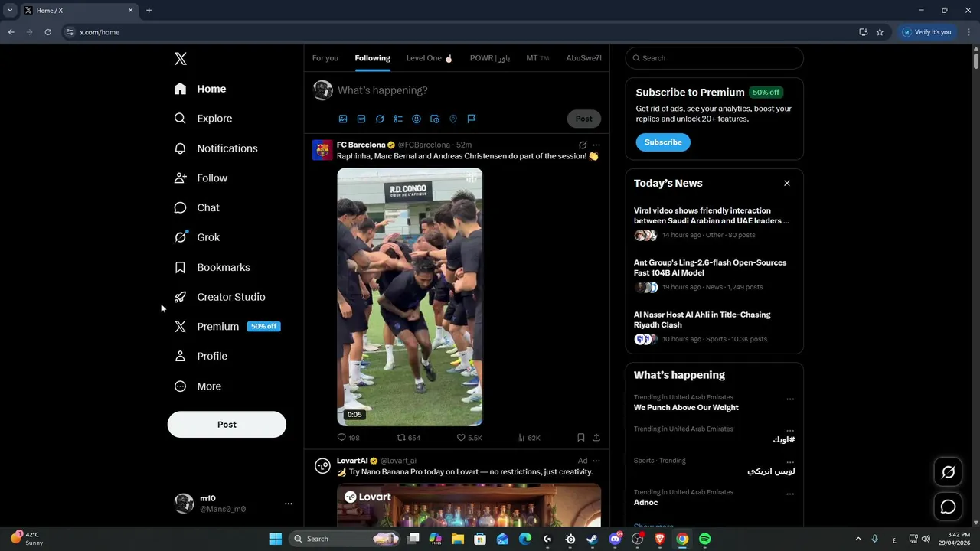980x551 pixels.
Task: Open the Explore search icon in sidebar
Action: [x=180, y=119]
